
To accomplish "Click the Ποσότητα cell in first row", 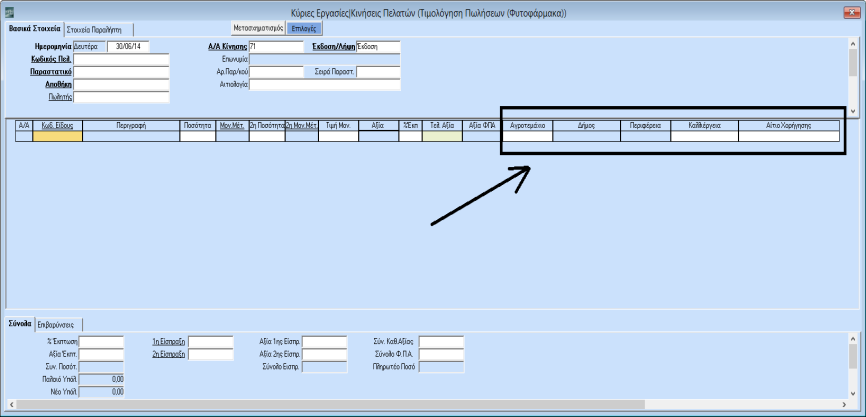I will [198, 136].
